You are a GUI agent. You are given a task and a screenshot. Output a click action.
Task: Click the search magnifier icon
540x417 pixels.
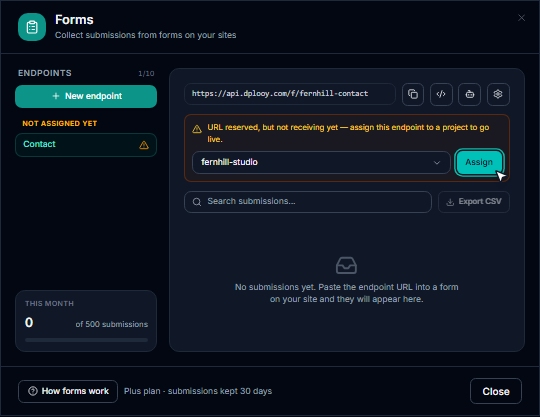click(197, 202)
